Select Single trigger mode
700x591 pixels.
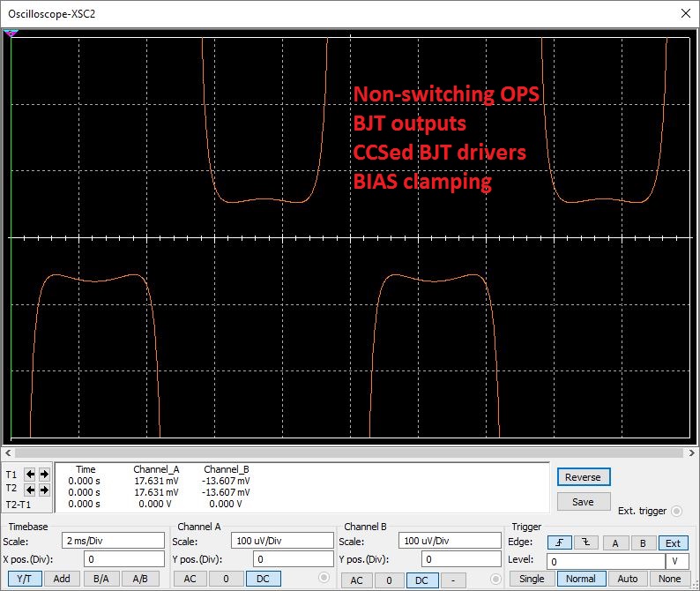tap(532, 579)
